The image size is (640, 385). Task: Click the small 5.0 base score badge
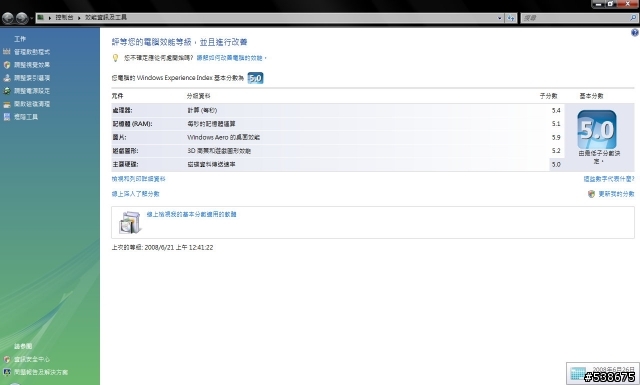pyautogui.click(x=256, y=78)
